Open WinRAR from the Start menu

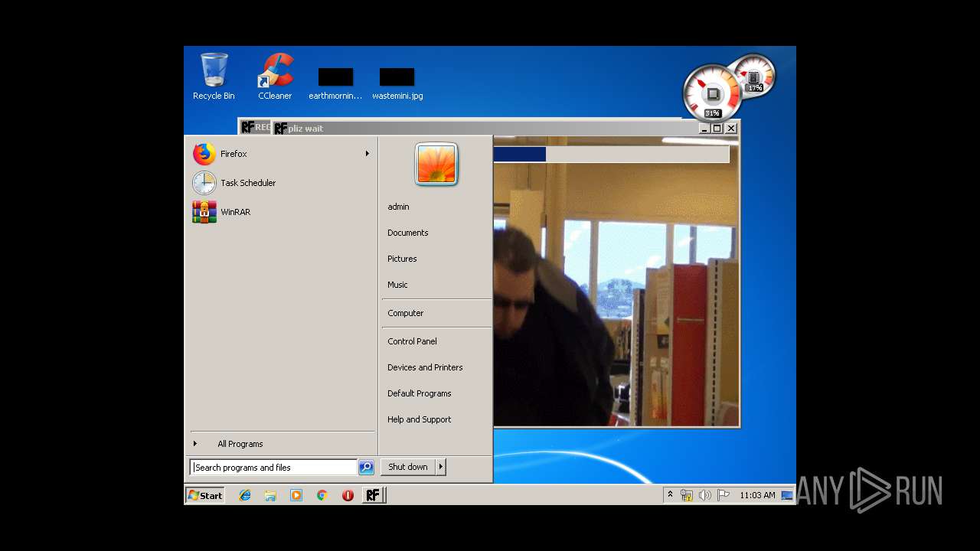[x=281, y=212]
